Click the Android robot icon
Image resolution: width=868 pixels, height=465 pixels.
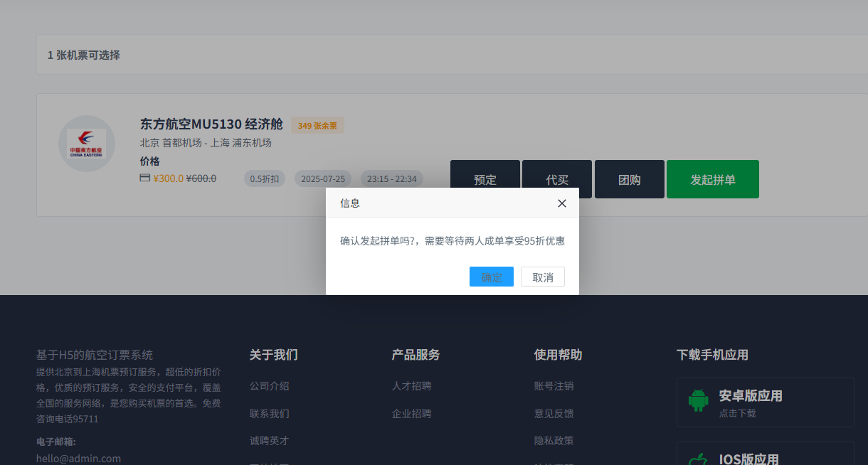[x=699, y=400]
